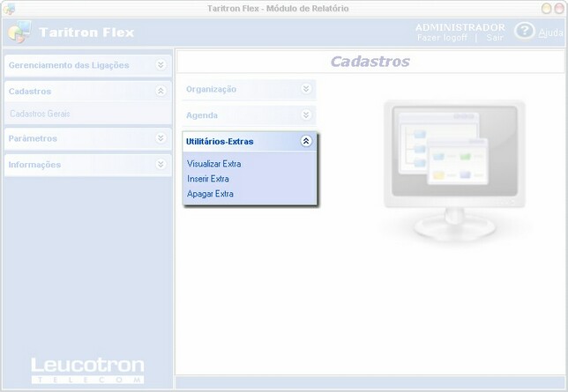Click the Informações panel label
The height and width of the screenshot is (392, 568).
(x=34, y=165)
